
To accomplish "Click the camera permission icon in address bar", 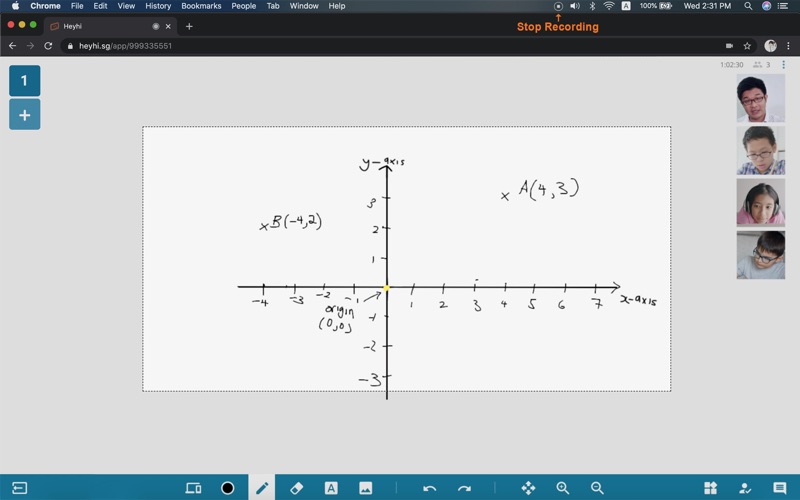I will click(x=730, y=46).
